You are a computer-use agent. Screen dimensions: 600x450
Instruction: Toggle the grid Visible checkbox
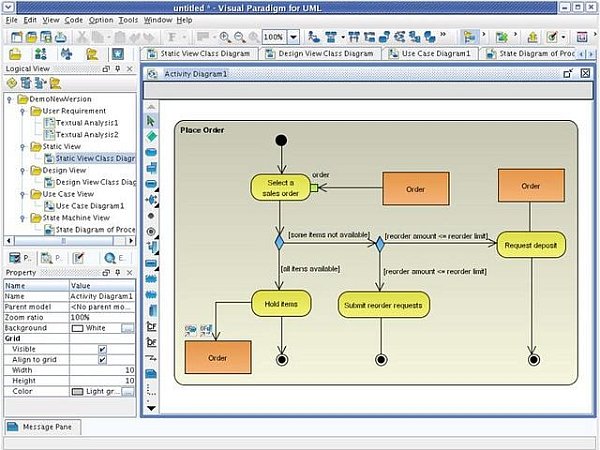point(102,349)
